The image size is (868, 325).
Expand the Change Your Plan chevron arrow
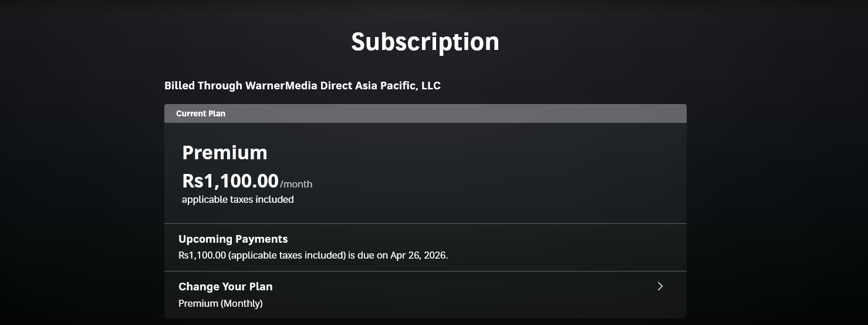click(x=660, y=286)
